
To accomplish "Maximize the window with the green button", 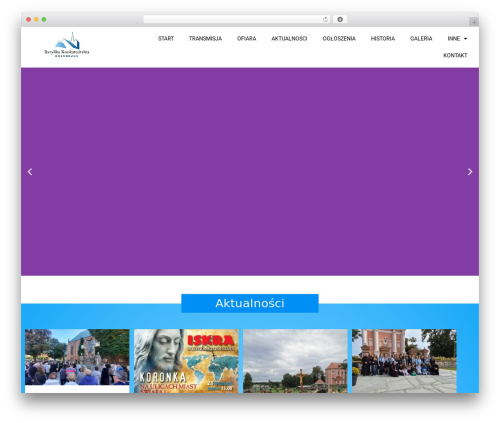I will point(44,20).
